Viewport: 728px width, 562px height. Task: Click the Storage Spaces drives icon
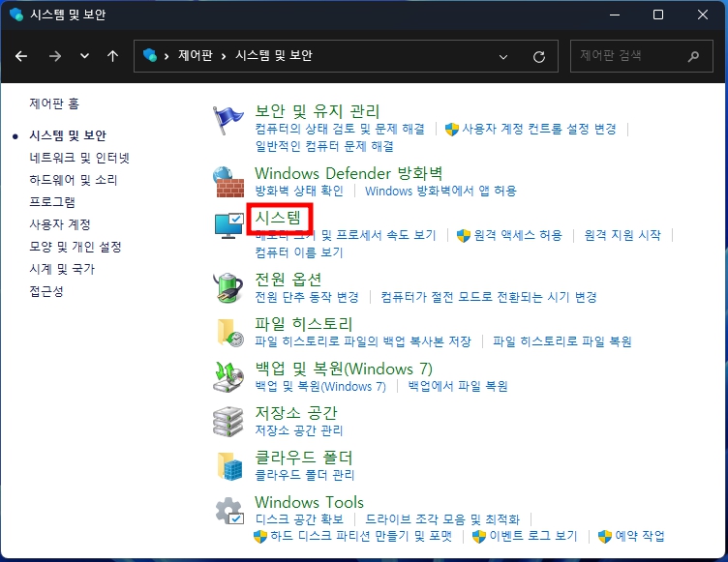(x=227, y=422)
